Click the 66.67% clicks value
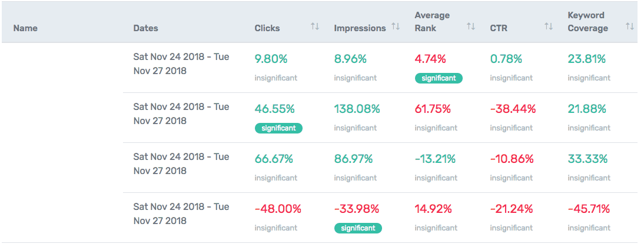Screen dimensions: 644x247 pos(274,159)
